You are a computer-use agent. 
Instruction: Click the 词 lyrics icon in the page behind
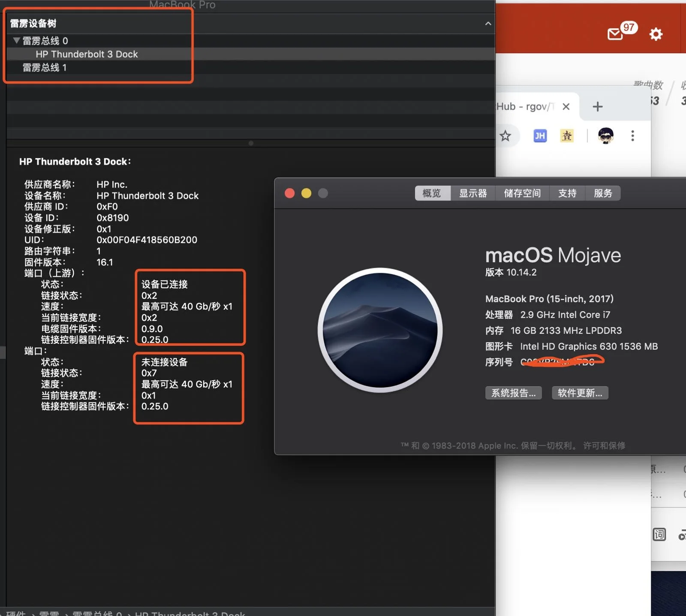[x=659, y=535]
